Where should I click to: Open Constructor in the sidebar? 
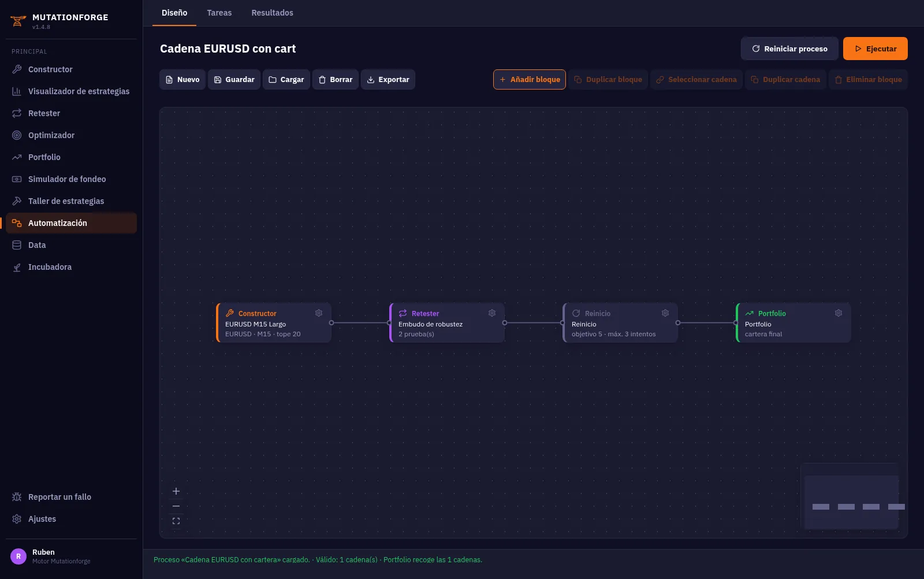[71, 69]
